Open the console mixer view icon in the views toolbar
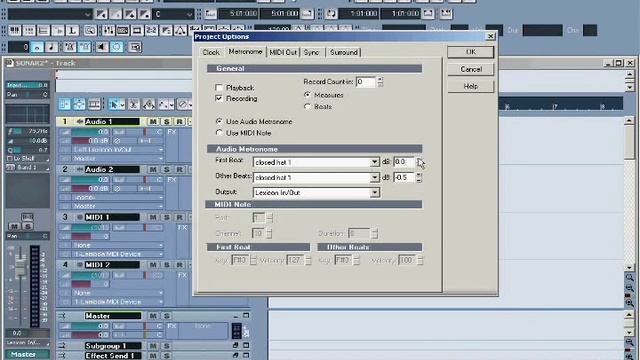 (x=109, y=30)
